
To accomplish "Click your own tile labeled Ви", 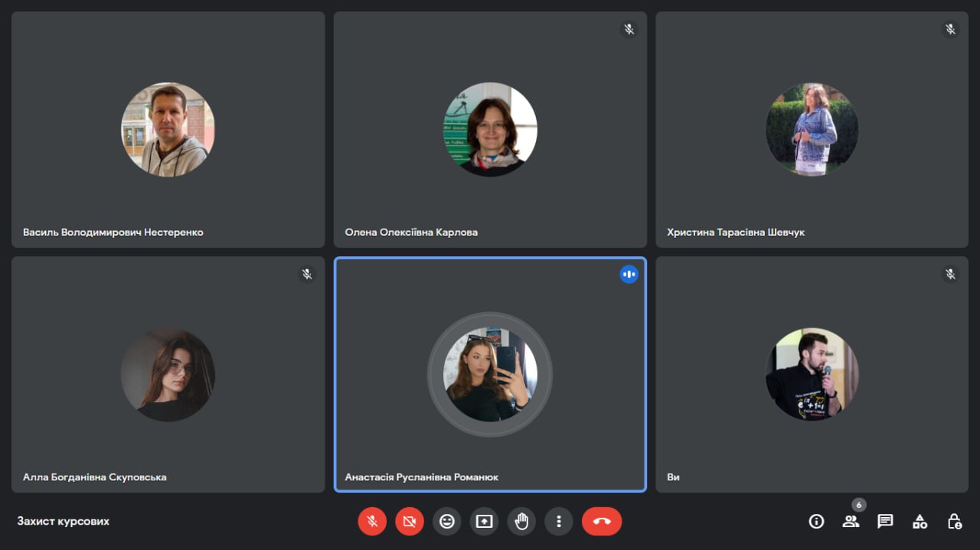I will [x=812, y=374].
